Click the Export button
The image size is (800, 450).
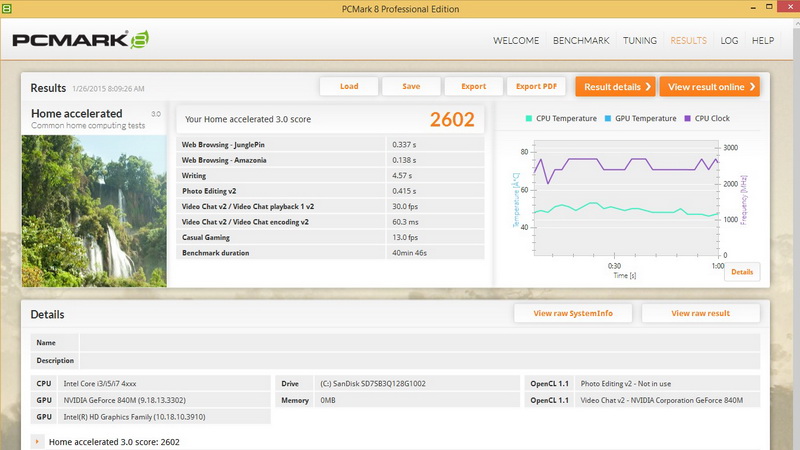(x=473, y=86)
